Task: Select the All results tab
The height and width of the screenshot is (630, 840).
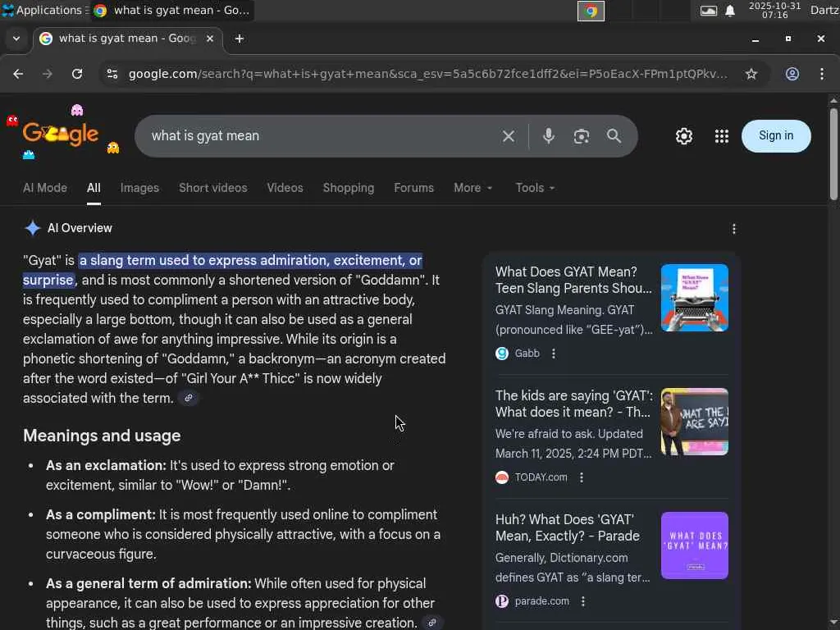Action: [x=94, y=188]
